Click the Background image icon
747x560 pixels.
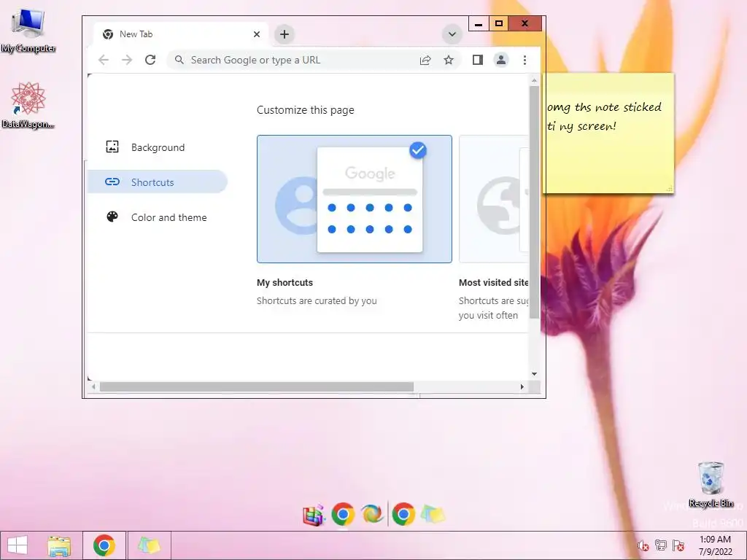112,147
